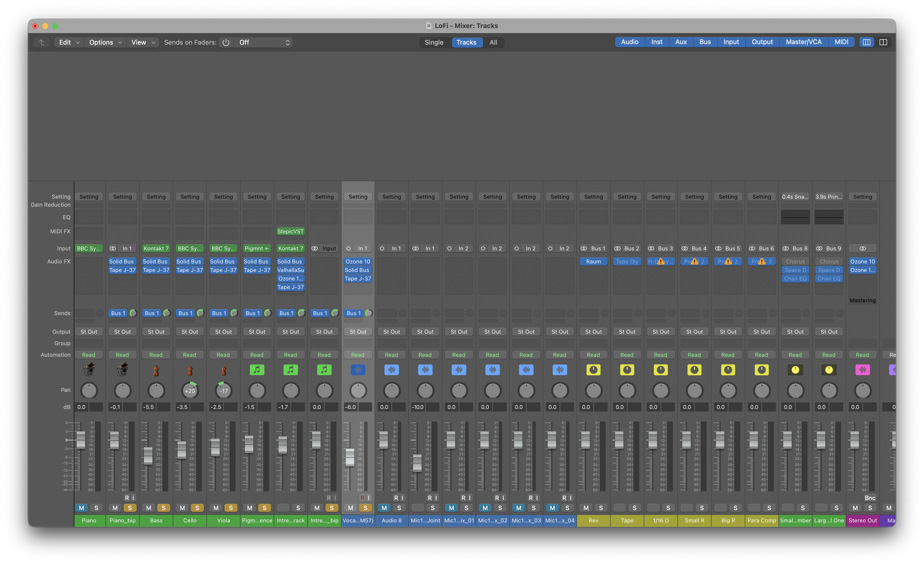Toggle the Sends on Faders power button
The image size is (924, 564).
pos(226,42)
